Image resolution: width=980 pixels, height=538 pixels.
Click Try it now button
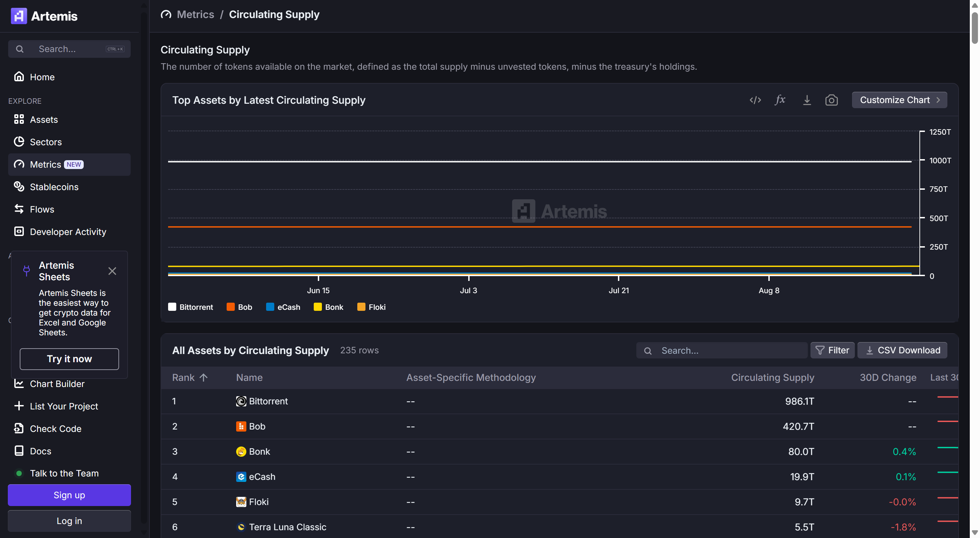click(x=69, y=358)
